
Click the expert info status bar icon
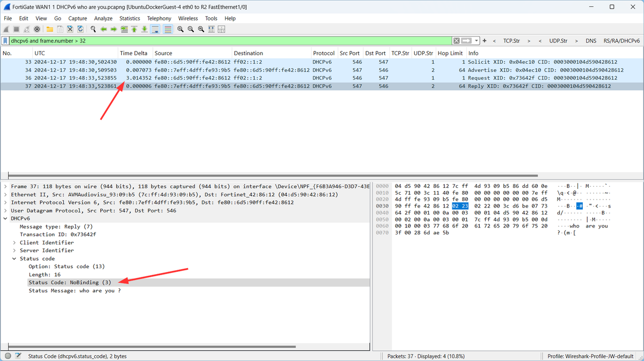click(x=7, y=356)
